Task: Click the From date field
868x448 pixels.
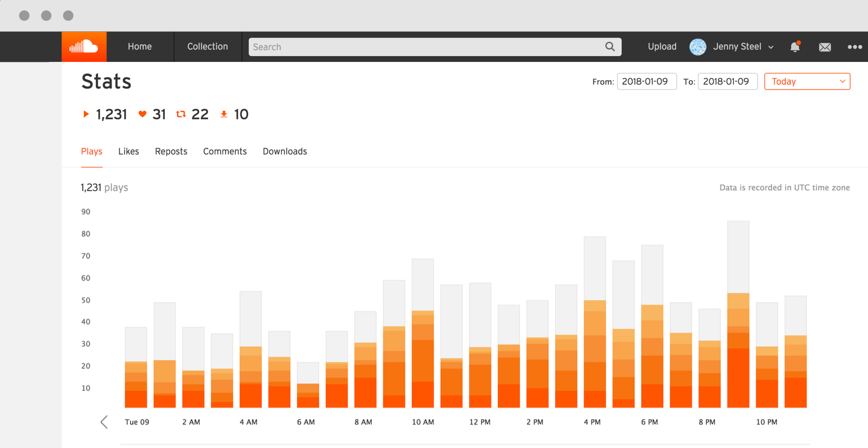Action: tap(647, 82)
